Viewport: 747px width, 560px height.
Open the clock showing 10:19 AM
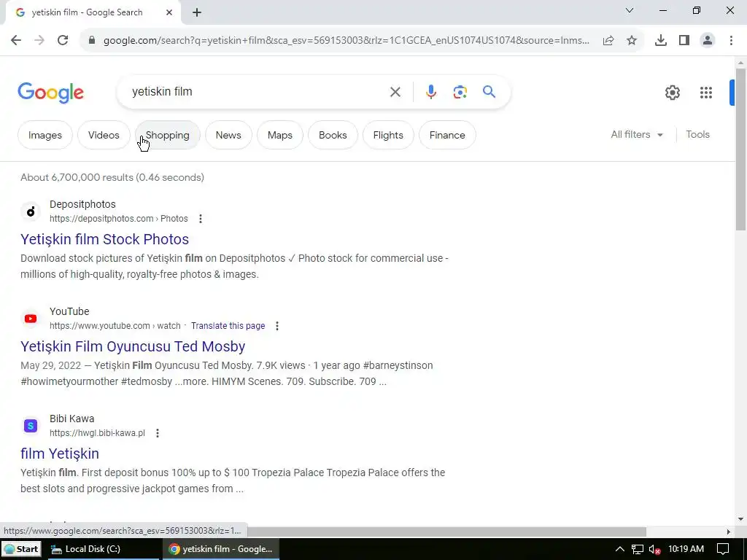click(686, 549)
